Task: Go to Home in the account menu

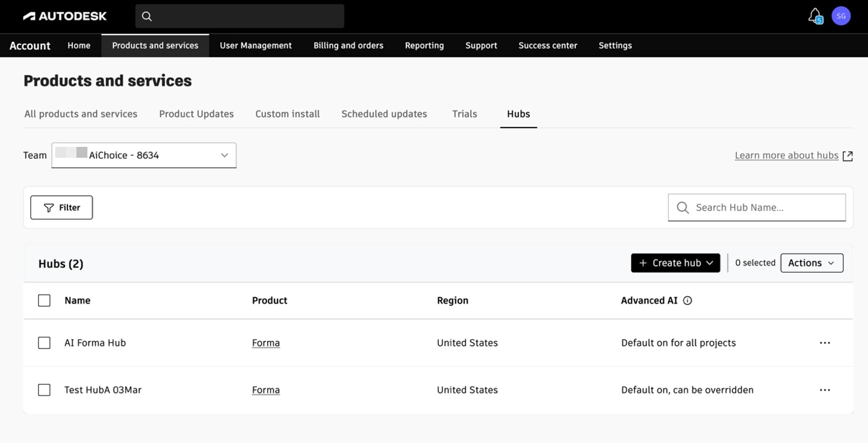Action: 79,46
